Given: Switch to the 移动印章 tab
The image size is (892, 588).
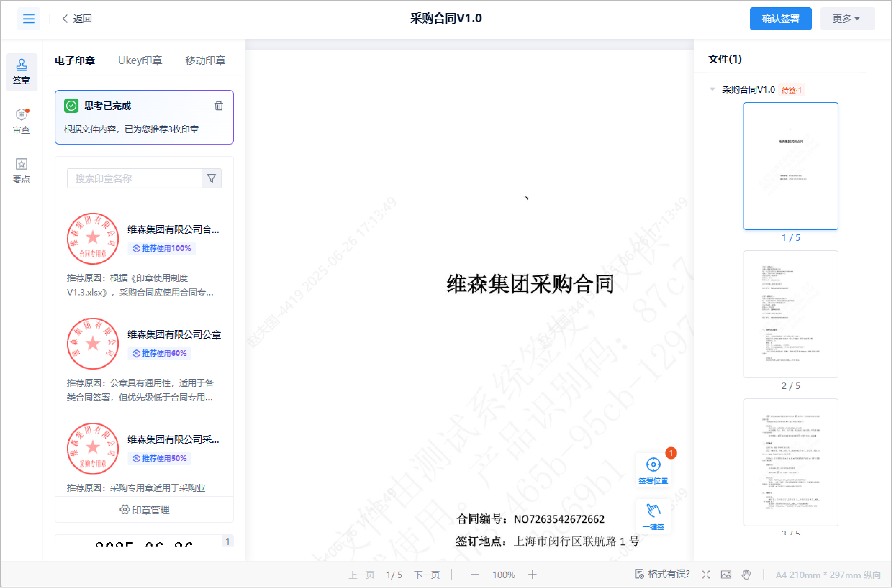Looking at the screenshot, I should [x=205, y=60].
